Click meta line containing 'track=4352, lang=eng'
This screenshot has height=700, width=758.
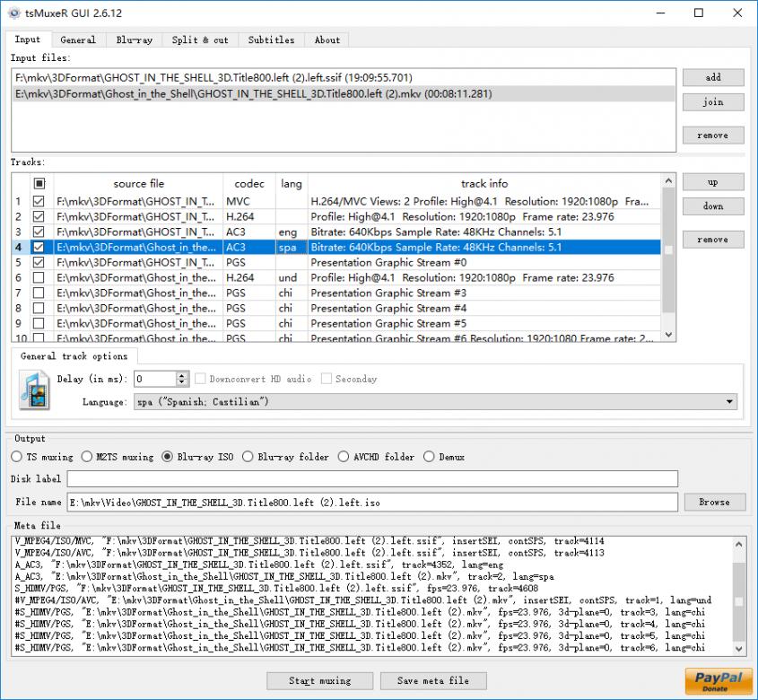tap(259, 564)
